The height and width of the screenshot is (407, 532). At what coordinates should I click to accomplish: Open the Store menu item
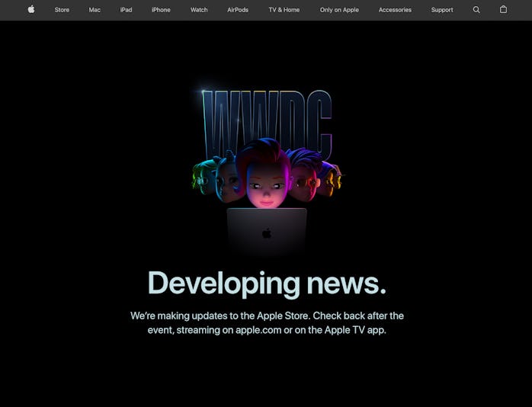[x=62, y=10]
